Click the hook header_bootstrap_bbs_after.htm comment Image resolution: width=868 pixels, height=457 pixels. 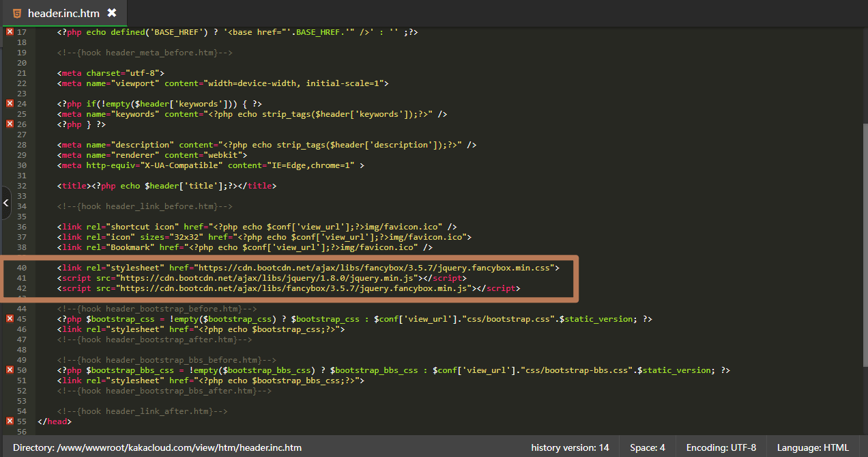tap(164, 391)
